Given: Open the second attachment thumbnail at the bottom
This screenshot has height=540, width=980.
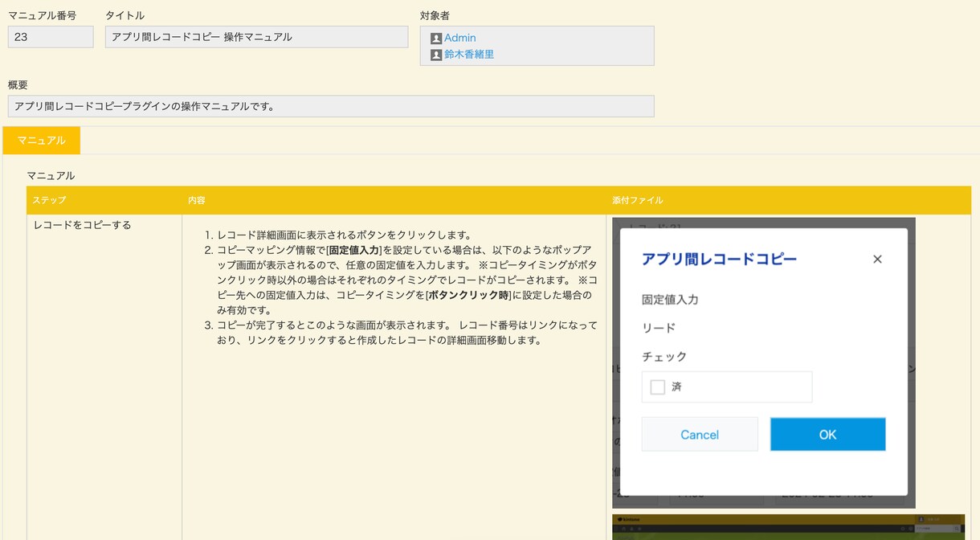Looking at the screenshot, I should [788, 527].
